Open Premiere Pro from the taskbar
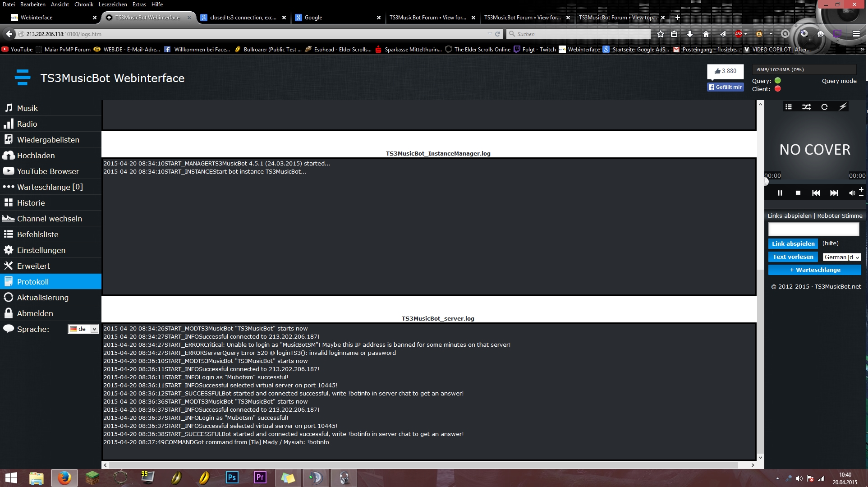Image resolution: width=868 pixels, height=487 pixels. click(260, 478)
